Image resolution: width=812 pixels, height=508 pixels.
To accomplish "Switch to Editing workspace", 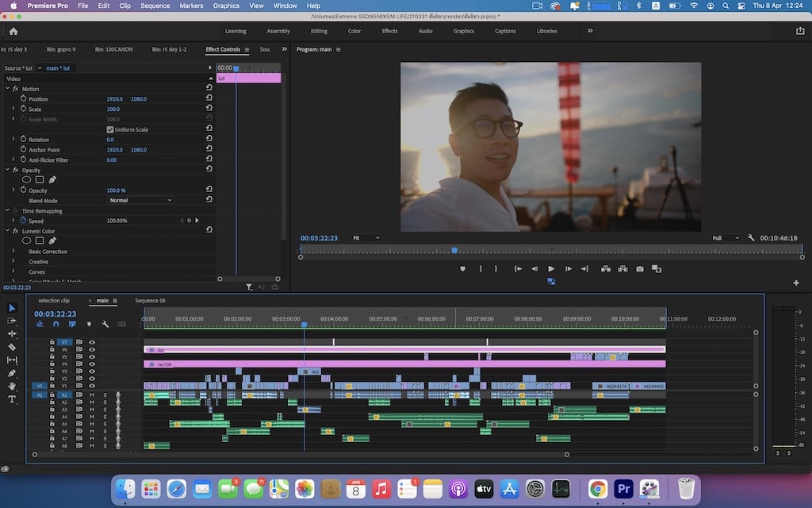I will click(319, 31).
